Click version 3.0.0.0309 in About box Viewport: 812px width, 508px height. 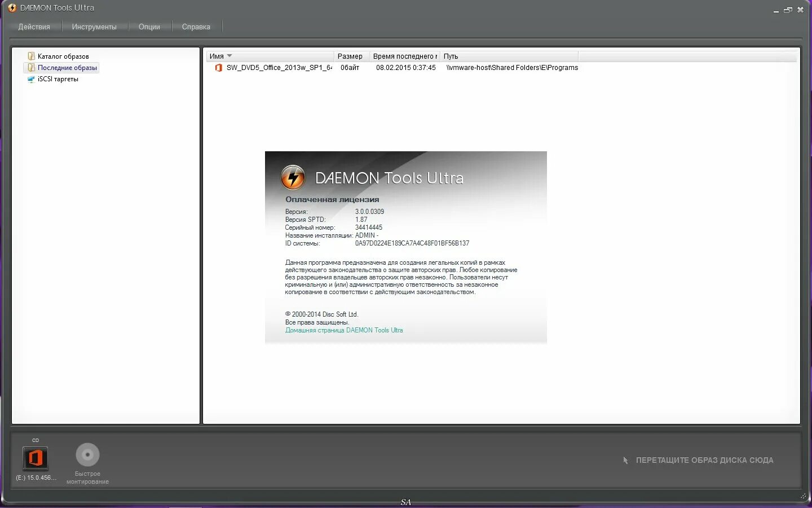[x=369, y=212]
